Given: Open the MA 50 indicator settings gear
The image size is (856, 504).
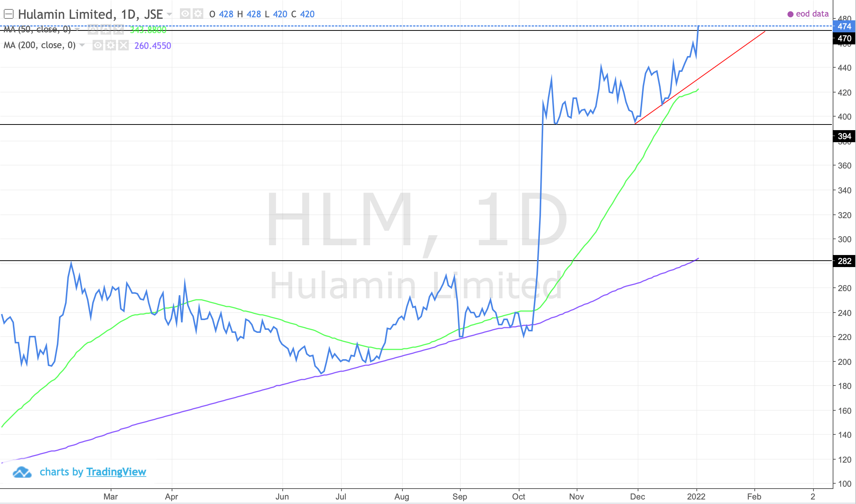Looking at the screenshot, I should [105, 29].
